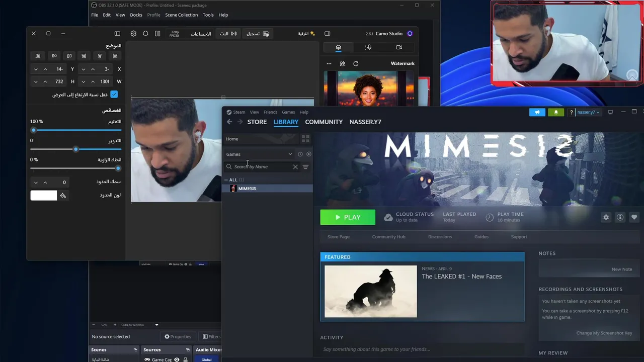The width and height of the screenshot is (644, 362).
Task: Click the 720p FPS 30 resolution button
Action: tap(174, 34)
